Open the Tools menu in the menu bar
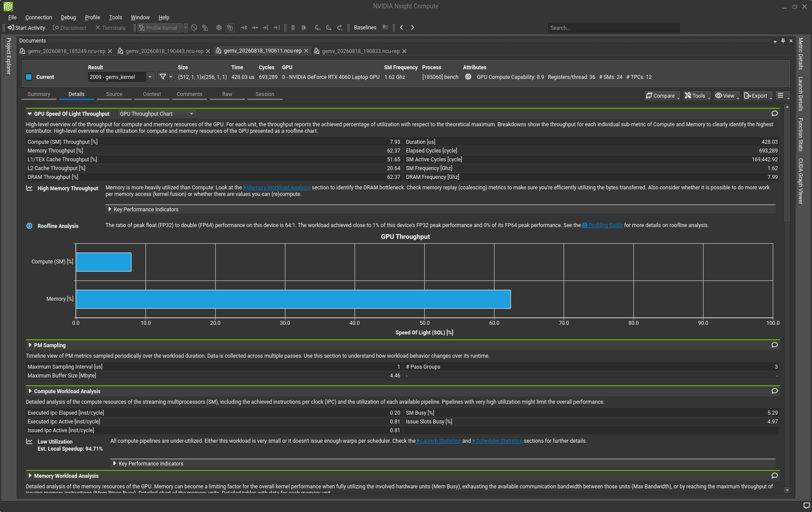Screen dimensions: 812x512 116,18
